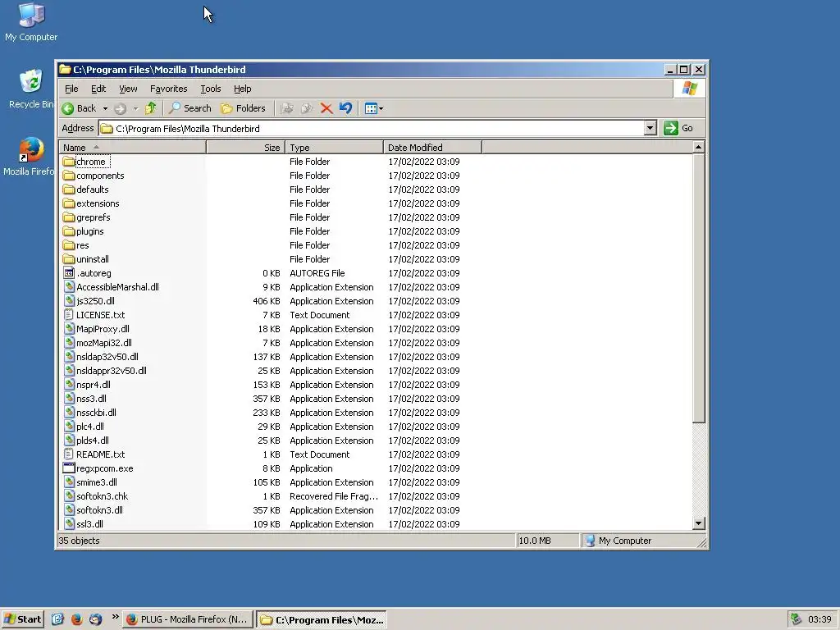Select the nsldappr32v50.dll file name

(112, 371)
